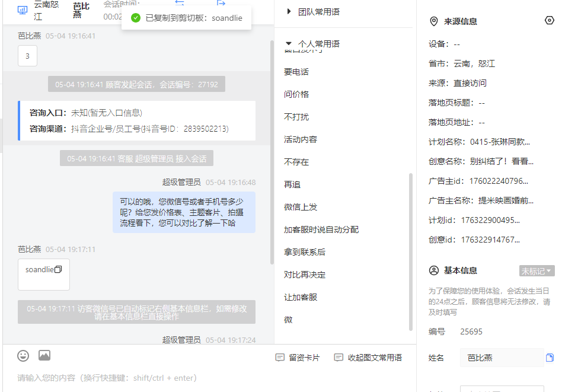Click the chat history scrollbar
The width and height of the screenshot is (562, 392).
[x=272, y=152]
